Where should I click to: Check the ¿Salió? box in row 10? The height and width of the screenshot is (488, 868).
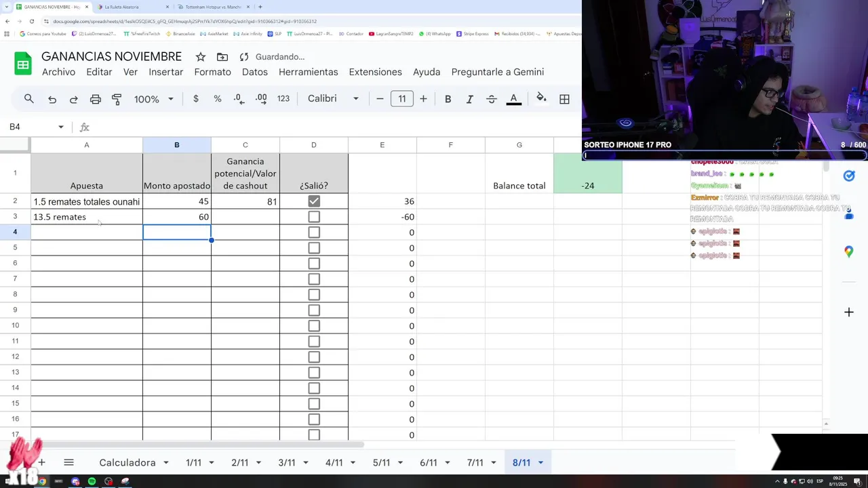[x=313, y=326]
